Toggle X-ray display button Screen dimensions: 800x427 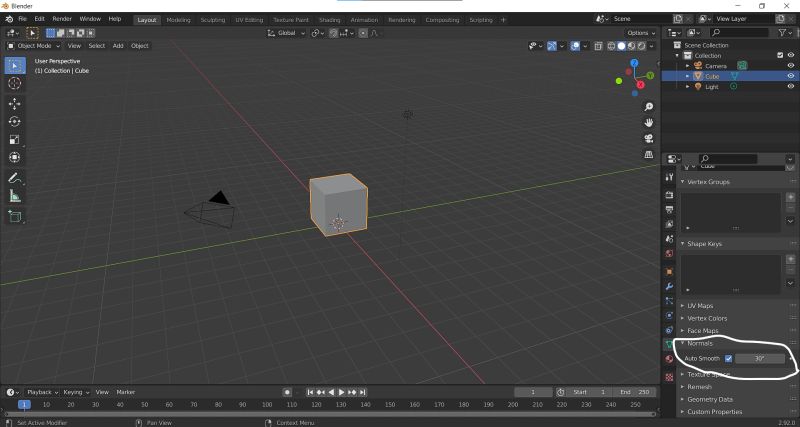(x=598, y=46)
